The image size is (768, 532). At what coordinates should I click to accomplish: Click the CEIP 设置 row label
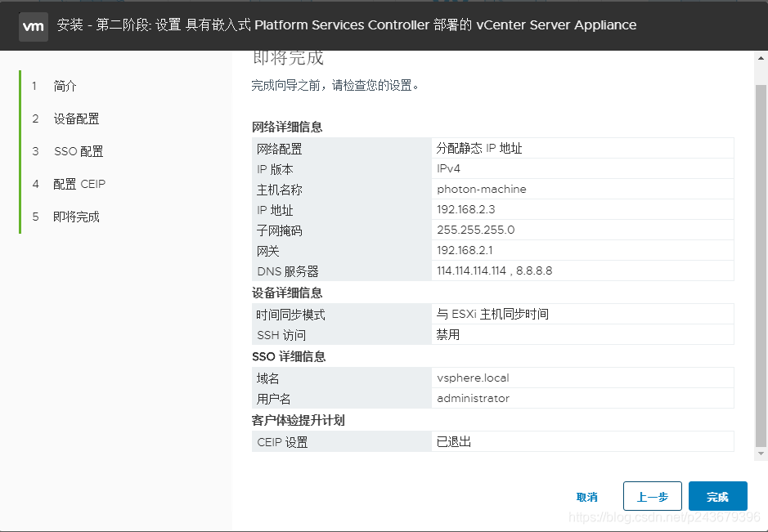click(282, 442)
